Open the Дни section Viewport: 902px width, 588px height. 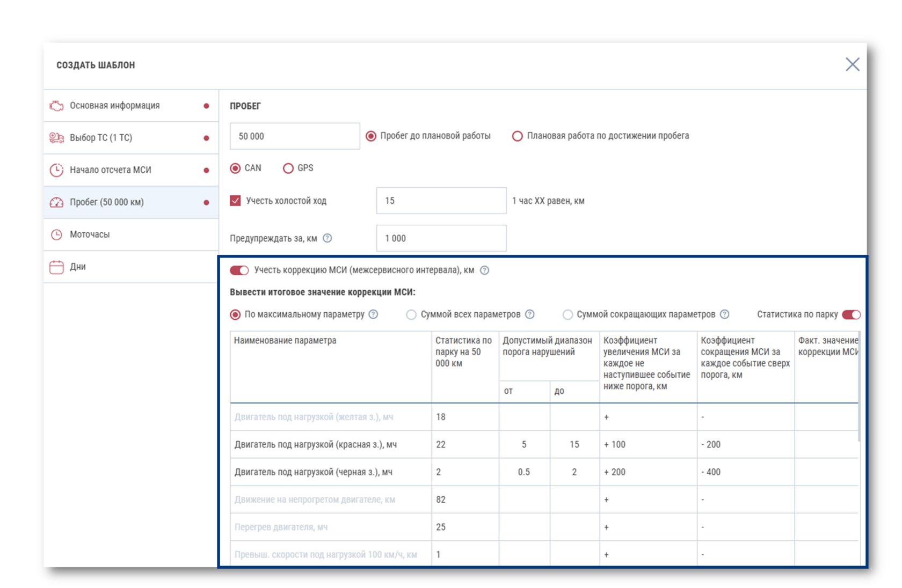coord(131,267)
